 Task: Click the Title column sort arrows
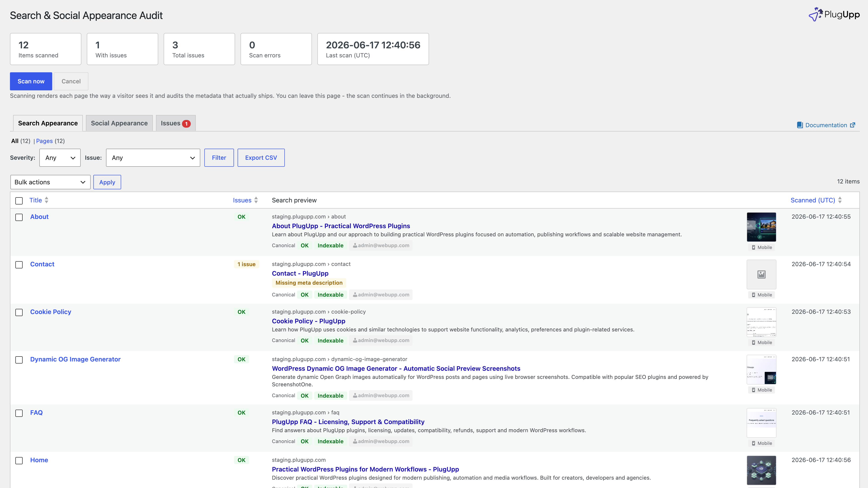point(47,200)
